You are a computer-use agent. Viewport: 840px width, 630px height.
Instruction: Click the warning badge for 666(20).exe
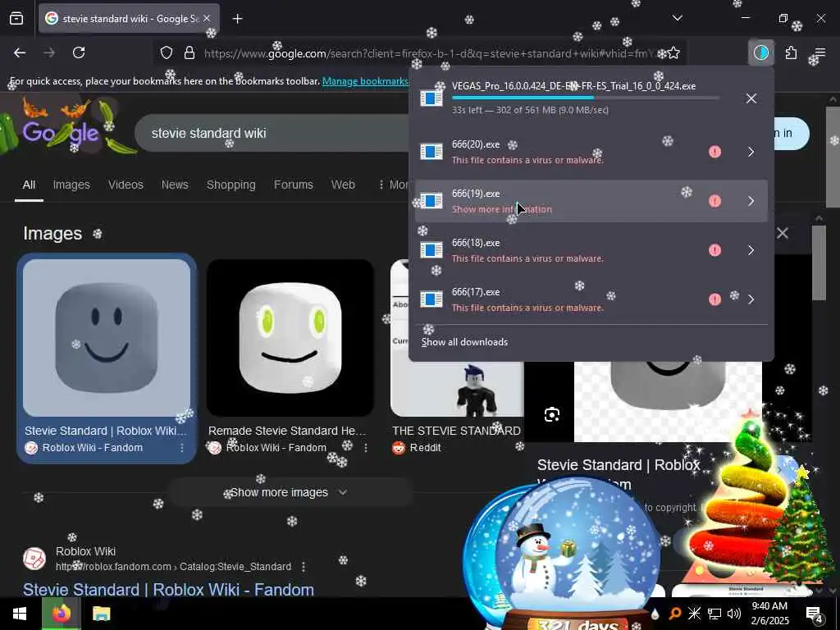tap(714, 152)
